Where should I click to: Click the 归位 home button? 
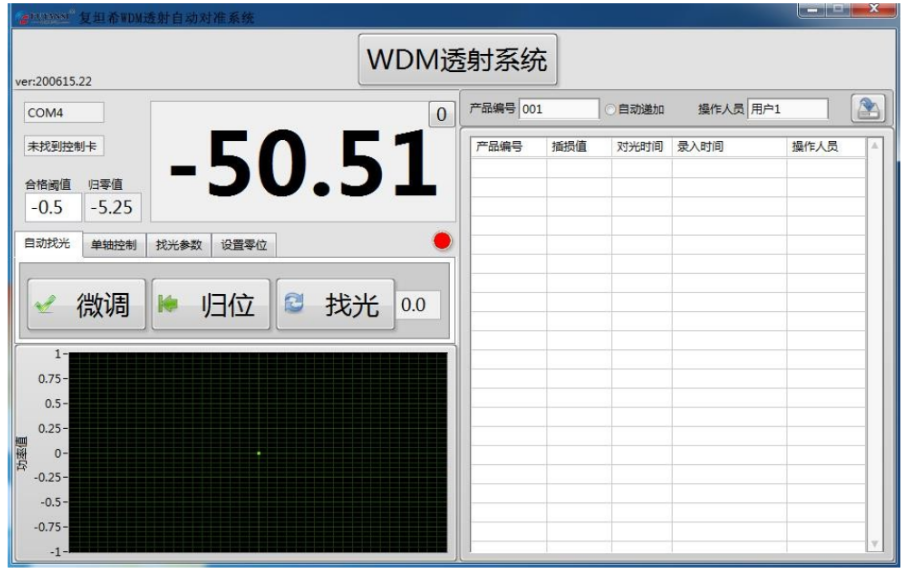tap(211, 304)
